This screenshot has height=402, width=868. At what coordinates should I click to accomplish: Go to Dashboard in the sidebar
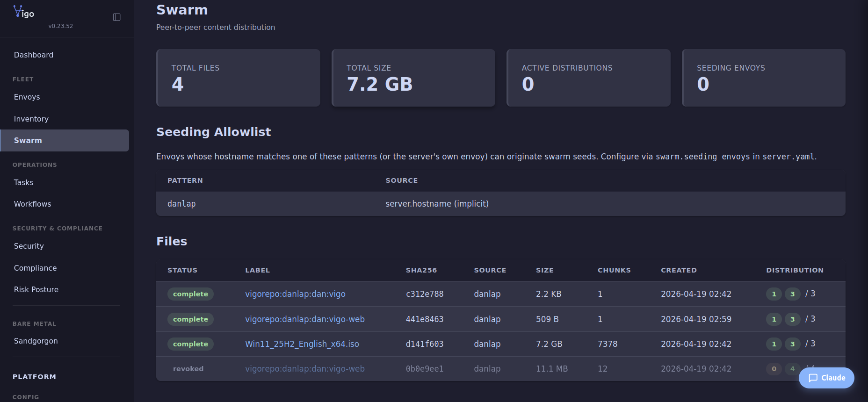(x=34, y=55)
